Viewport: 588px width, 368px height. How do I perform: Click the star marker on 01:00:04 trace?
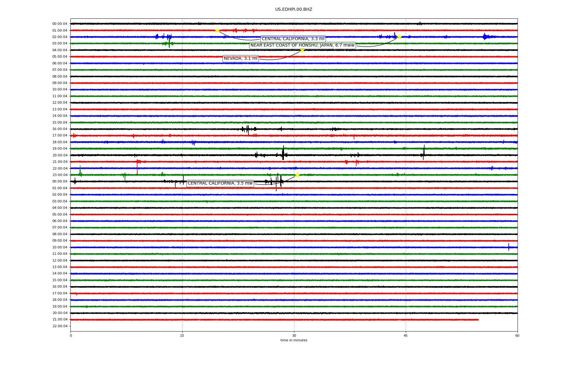tap(217, 30)
